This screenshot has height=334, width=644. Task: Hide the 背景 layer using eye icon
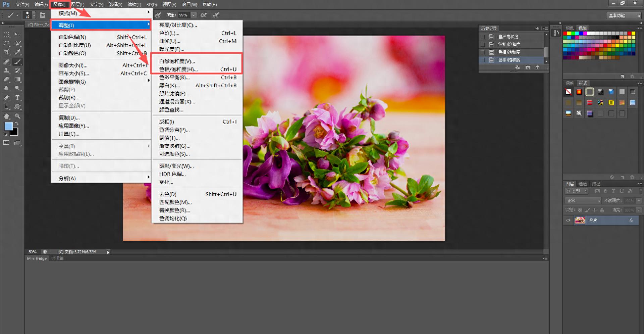[568, 221]
